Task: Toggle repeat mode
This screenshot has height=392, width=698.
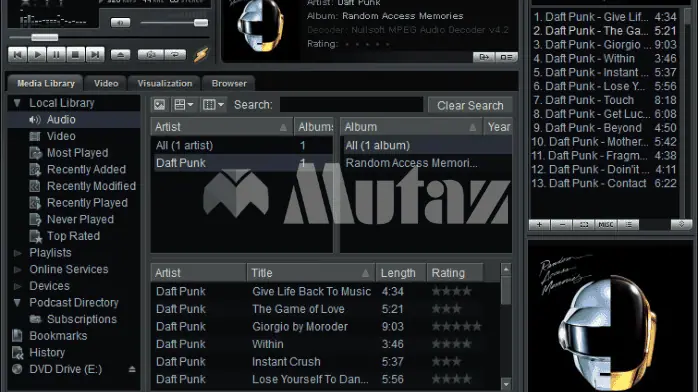Action: (175, 55)
